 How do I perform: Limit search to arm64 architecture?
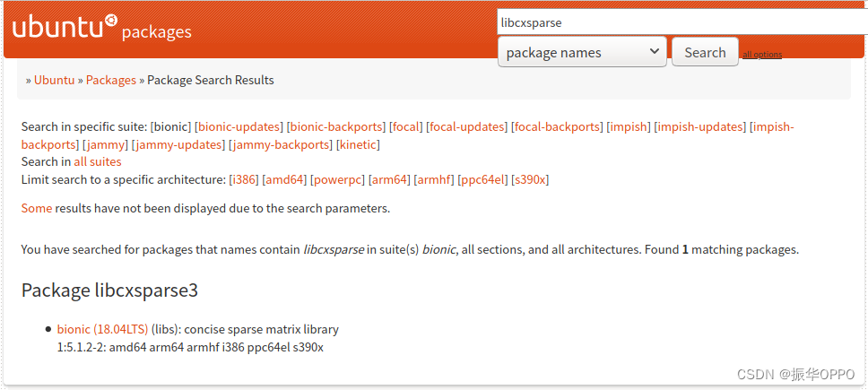tap(389, 180)
